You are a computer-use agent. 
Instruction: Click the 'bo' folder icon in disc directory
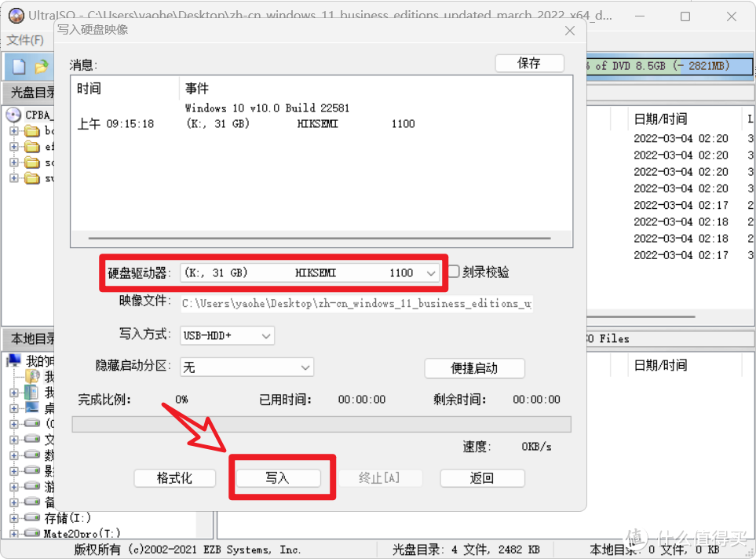point(31,130)
